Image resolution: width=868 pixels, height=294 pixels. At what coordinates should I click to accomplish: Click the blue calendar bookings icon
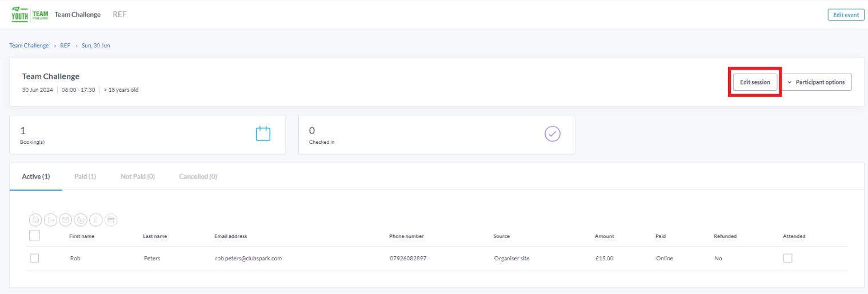tap(263, 134)
